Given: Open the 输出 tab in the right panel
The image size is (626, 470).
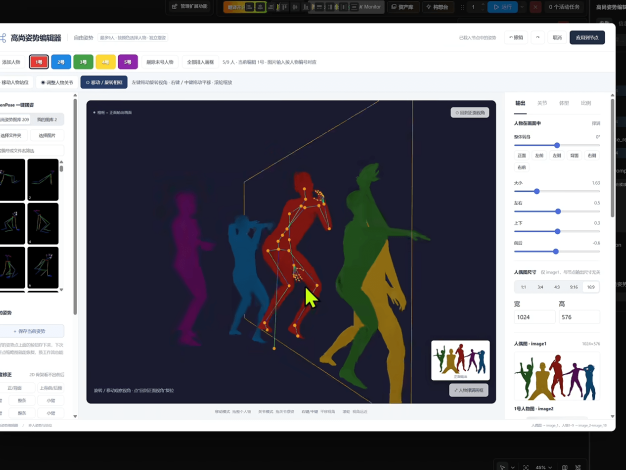Looking at the screenshot, I should [x=520, y=103].
